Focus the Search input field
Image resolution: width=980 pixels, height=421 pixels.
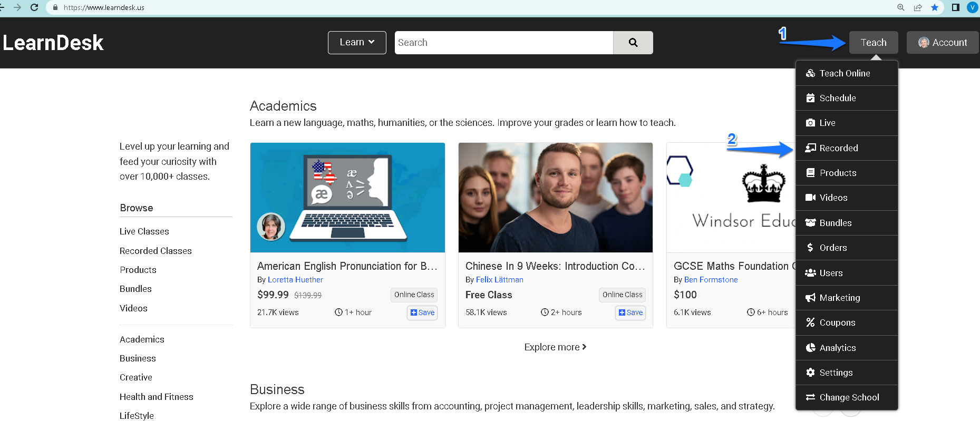pyautogui.click(x=504, y=43)
